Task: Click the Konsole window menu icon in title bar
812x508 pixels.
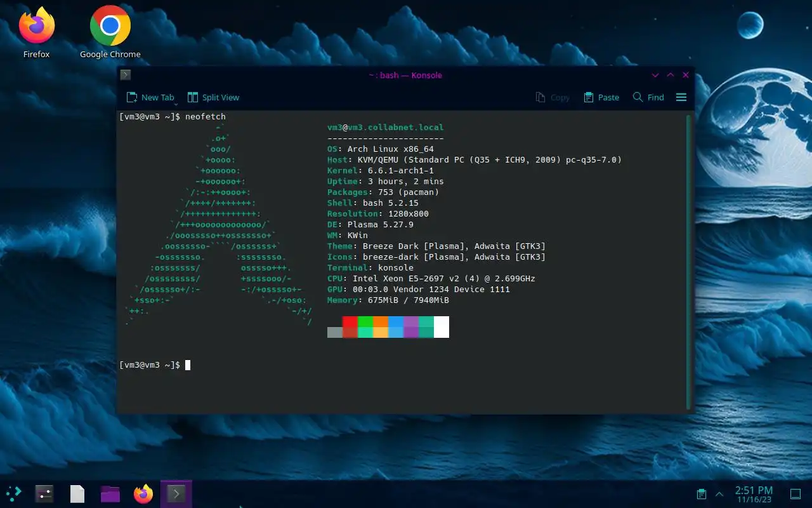Action: 126,75
